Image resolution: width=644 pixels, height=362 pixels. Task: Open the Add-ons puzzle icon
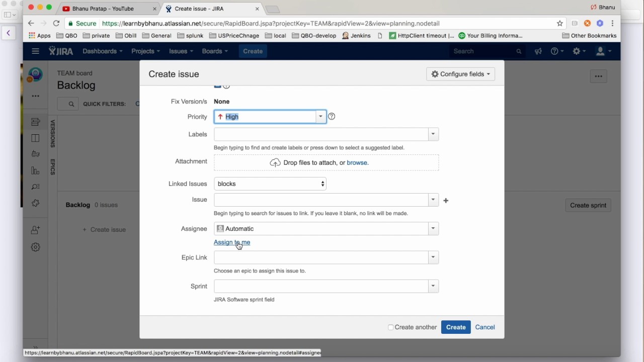[x=35, y=203]
